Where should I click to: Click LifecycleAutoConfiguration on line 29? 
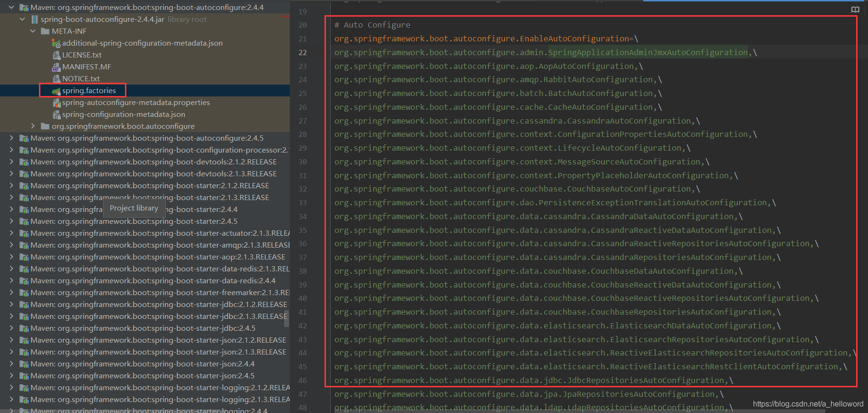tap(620, 148)
